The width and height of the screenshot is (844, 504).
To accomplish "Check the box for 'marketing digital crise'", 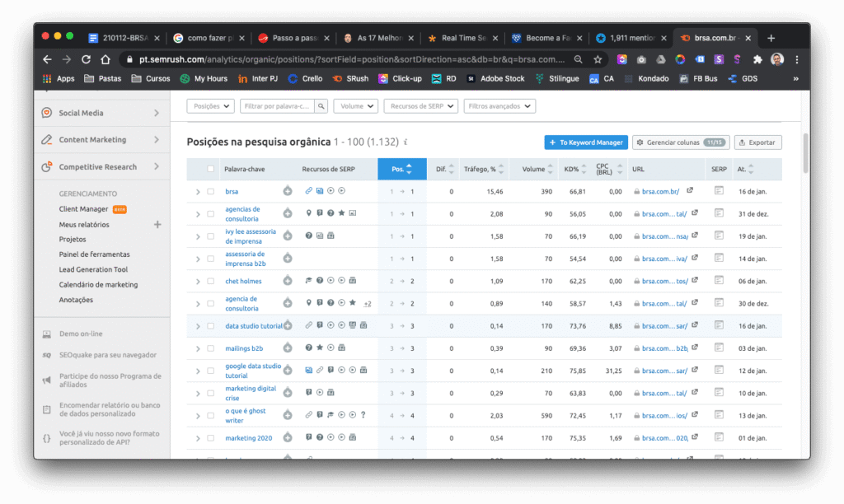I will click(210, 393).
